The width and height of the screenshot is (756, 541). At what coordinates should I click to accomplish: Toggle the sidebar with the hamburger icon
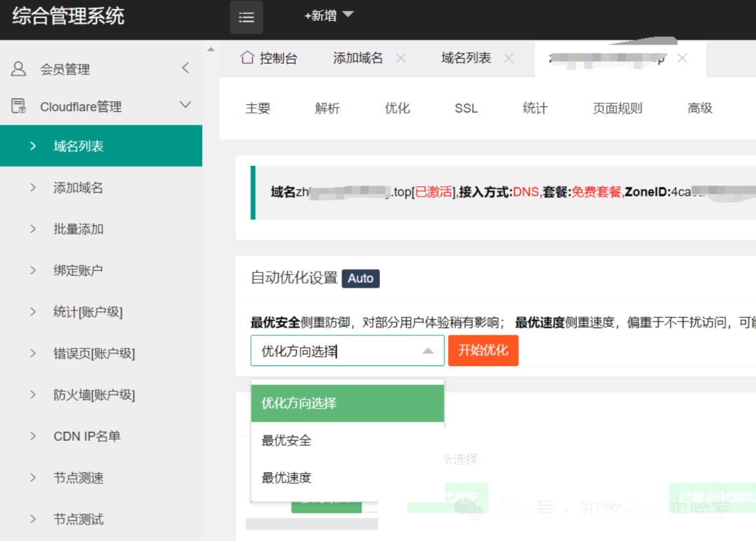[x=246, y=17]
